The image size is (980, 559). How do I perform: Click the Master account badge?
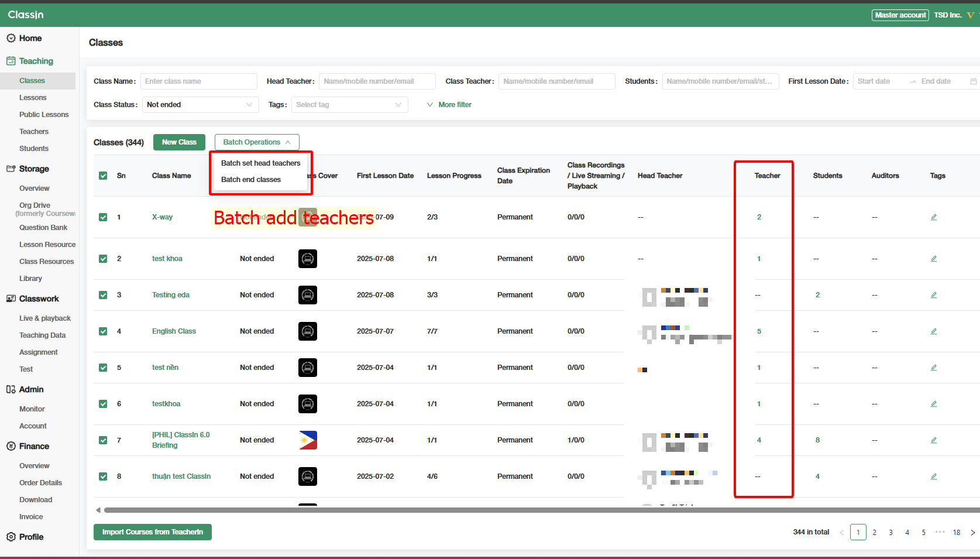[x=900, y=15]
